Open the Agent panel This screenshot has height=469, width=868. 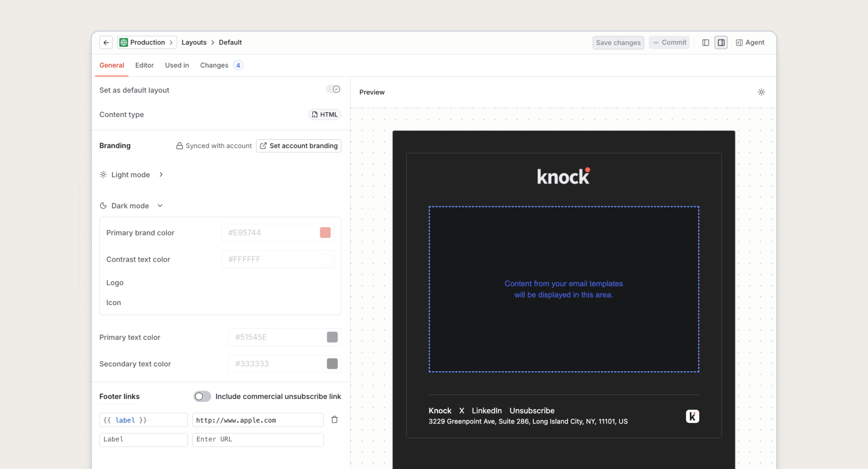750,42
